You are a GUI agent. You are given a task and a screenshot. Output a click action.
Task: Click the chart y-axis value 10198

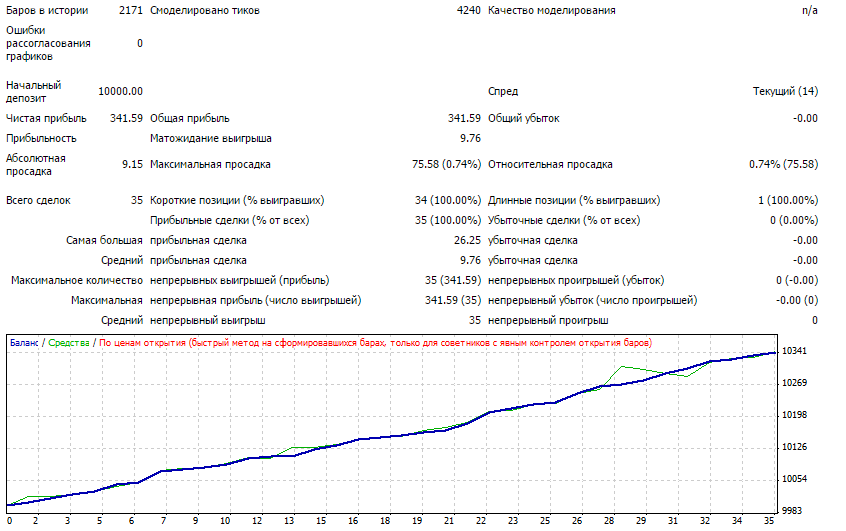click(x=794, y=414)
